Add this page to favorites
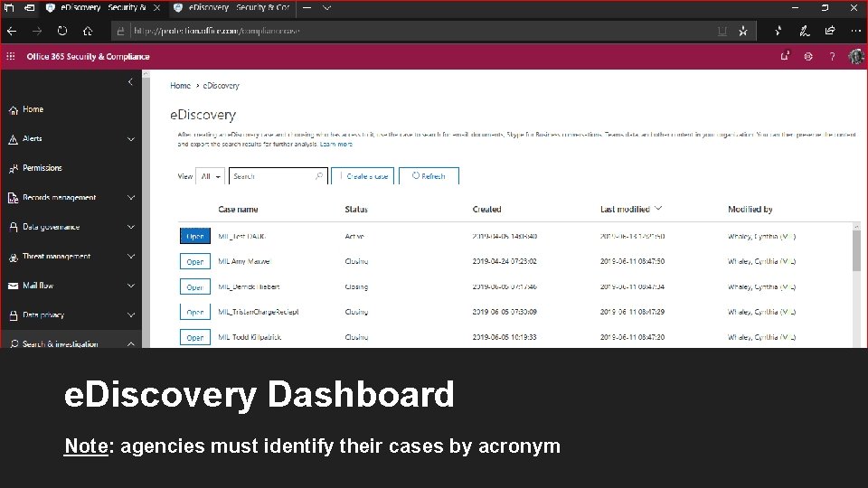The height and width of the screenshot is (488, 868). pyautogui.click(x=743, y=31)
